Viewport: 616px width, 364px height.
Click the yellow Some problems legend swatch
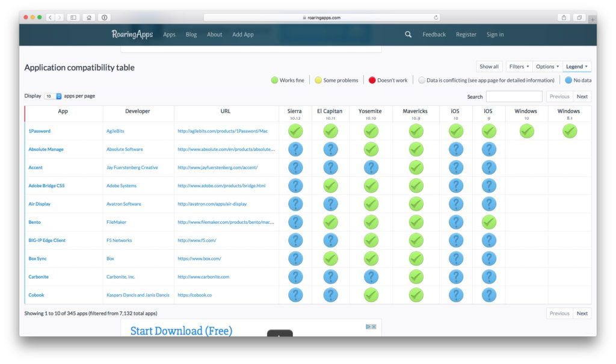click(x=318, y=80)
